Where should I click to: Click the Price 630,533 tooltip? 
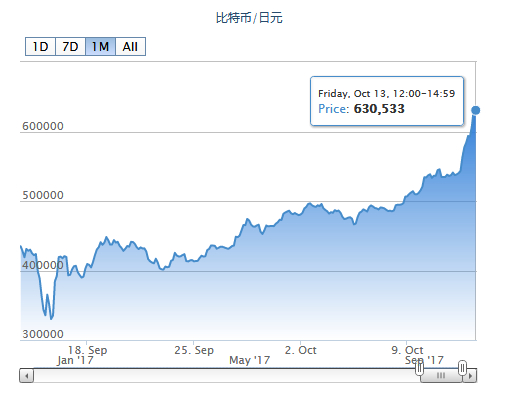pyautogui.click(x=387, y=101)
